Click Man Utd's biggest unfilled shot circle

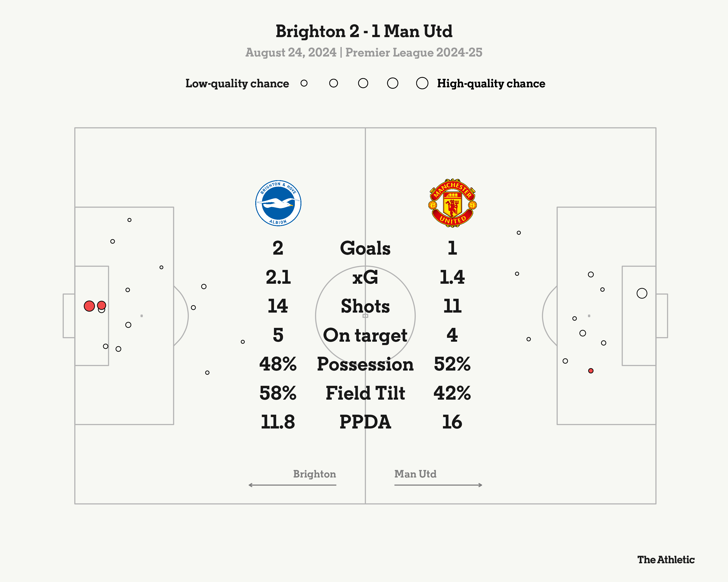point(642,293)
